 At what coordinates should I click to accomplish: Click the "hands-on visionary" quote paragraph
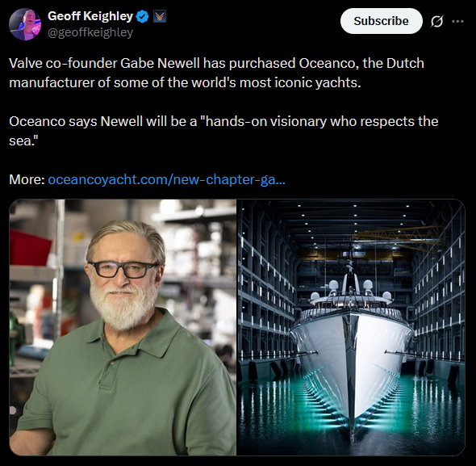point(223,131)
